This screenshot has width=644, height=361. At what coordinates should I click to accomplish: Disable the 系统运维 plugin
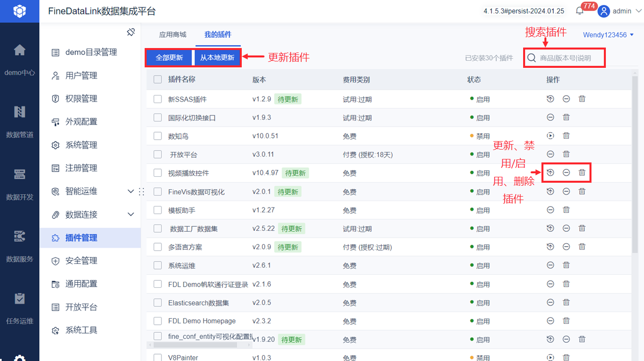coord(550,265)
